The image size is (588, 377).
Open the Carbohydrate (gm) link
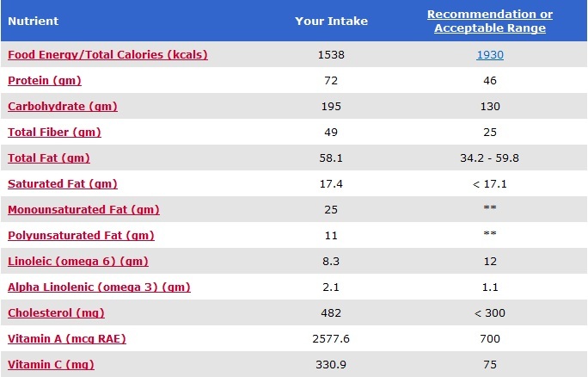[63, 107]
